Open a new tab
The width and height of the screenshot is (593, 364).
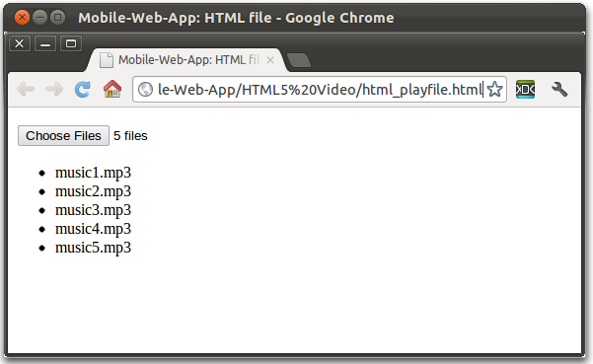point(299,60)
